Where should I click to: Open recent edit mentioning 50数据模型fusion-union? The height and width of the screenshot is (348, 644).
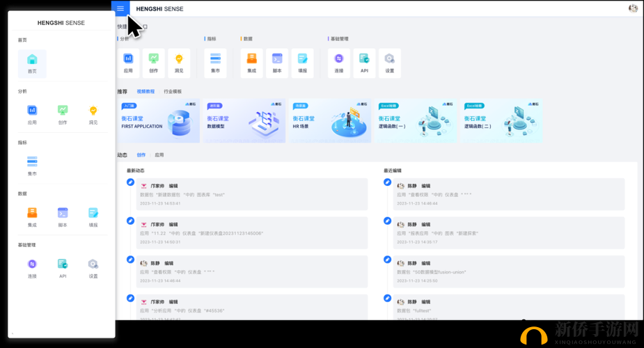coord(509,271)
